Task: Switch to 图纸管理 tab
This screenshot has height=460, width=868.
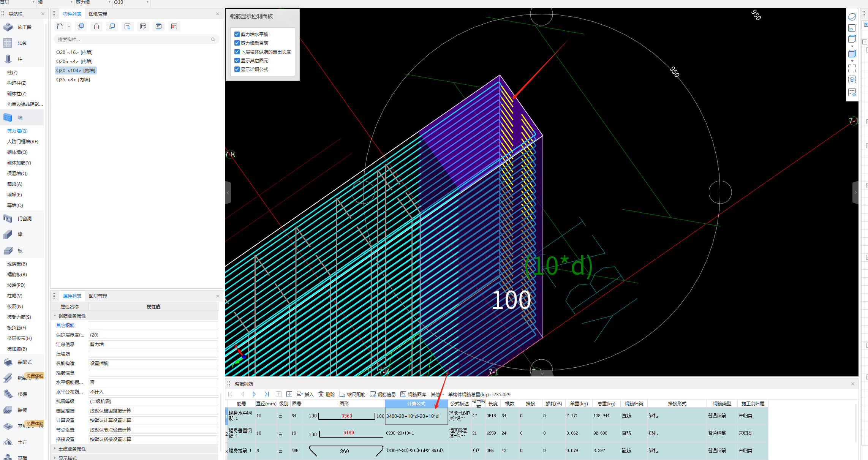Action: pyautogui.click(x=98, y=14)
